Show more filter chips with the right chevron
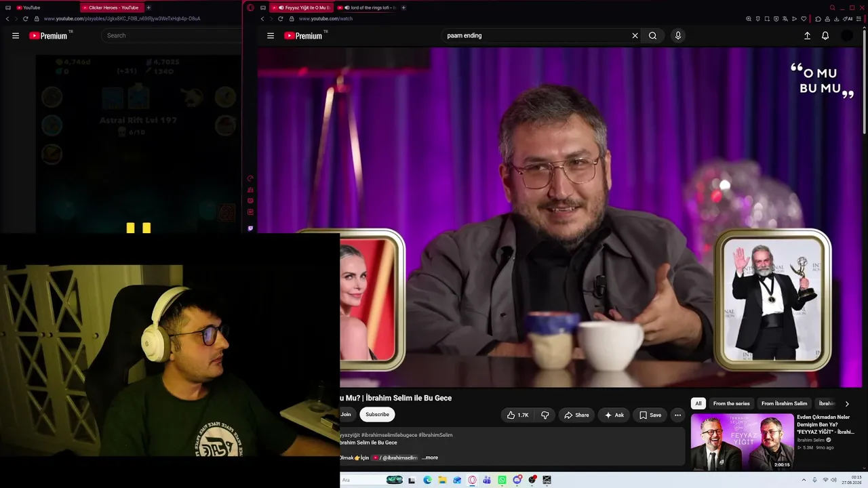 coord(846,403)
